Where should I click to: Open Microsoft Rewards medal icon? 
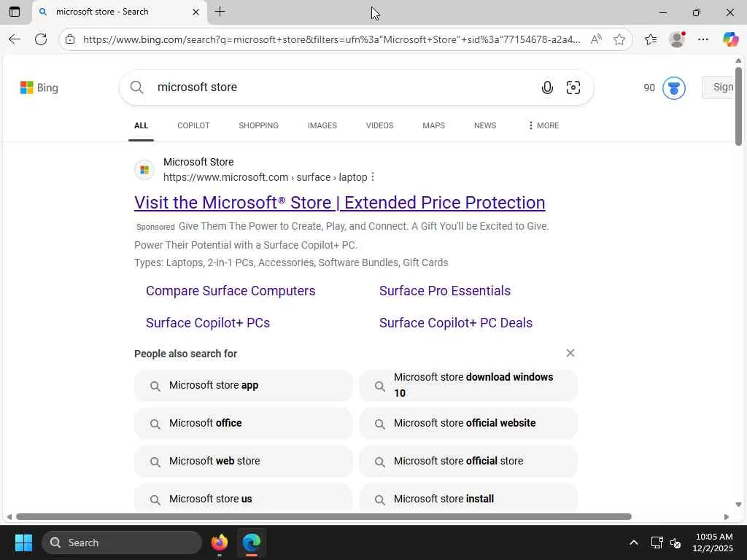coord(673,88)
